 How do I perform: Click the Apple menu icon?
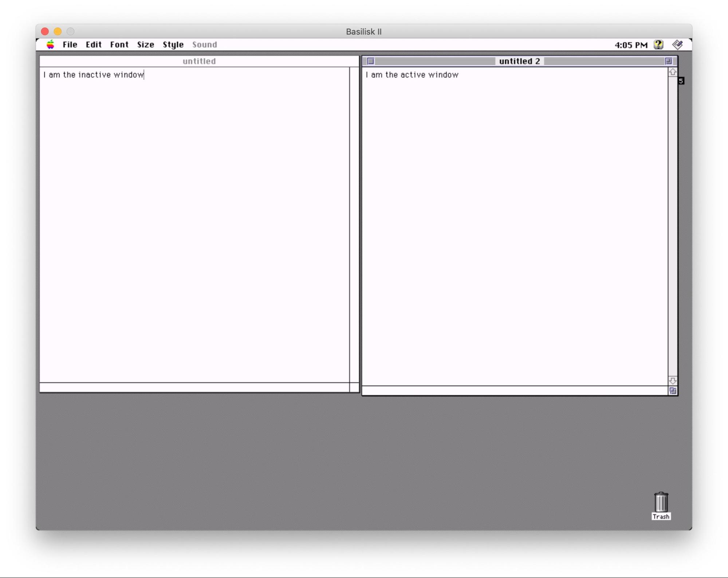tap(50, 44)
